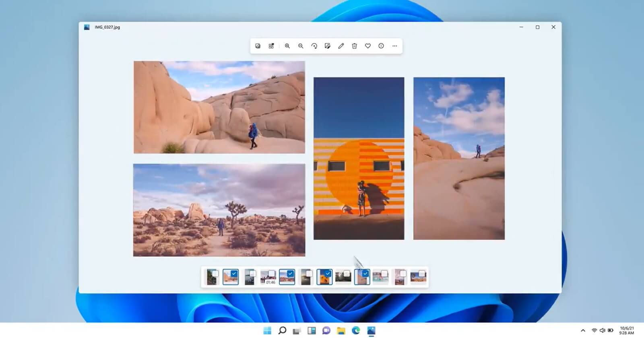Viewport: 644px width, 338px height.
Task: Zoom out using the magnifier minus icon
Action: click(x=301, y=46)
